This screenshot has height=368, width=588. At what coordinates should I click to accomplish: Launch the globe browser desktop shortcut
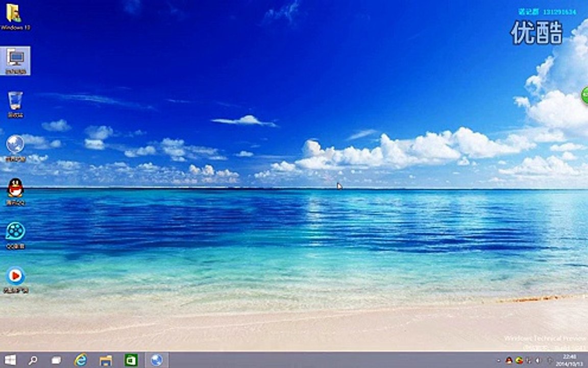(x=15, y=148)
